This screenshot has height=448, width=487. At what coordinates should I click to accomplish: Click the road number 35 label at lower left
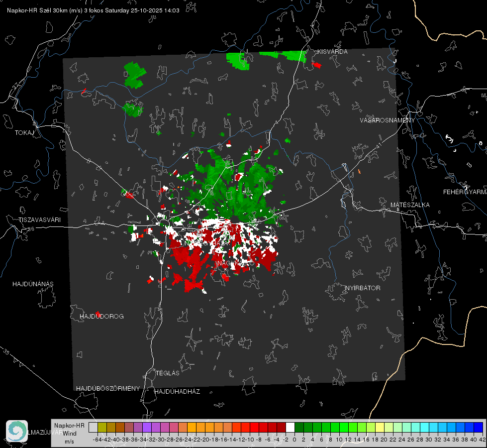pos(6,352)
